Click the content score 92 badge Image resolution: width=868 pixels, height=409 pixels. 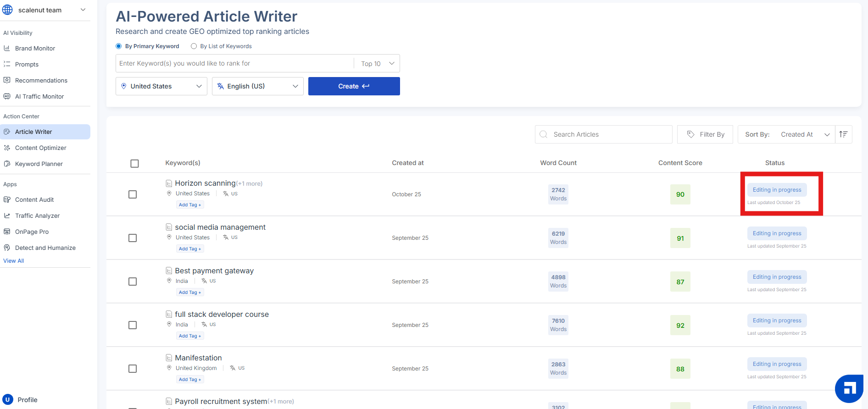pos(680,326)
